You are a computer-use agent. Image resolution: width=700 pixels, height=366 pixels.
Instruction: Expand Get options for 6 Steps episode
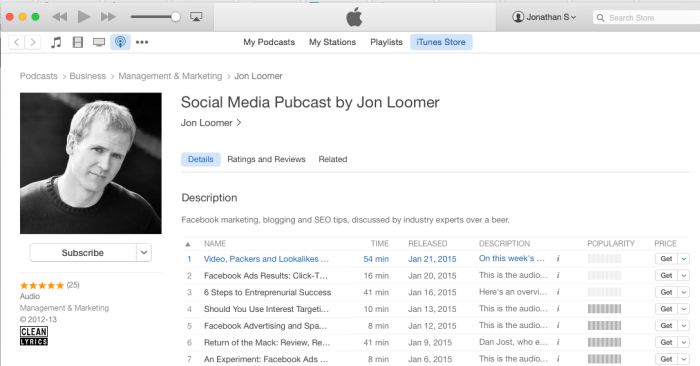click(683, 292)
